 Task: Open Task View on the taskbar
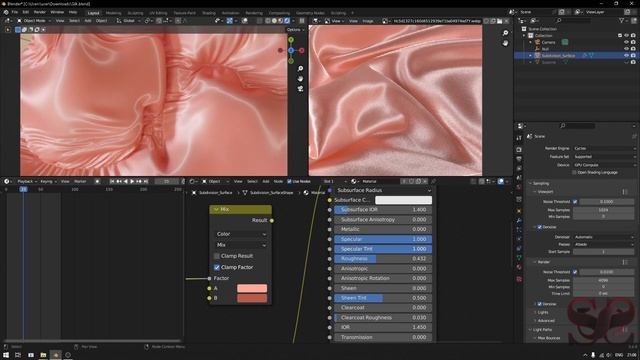pyautogui.click(x=18, y=355)
